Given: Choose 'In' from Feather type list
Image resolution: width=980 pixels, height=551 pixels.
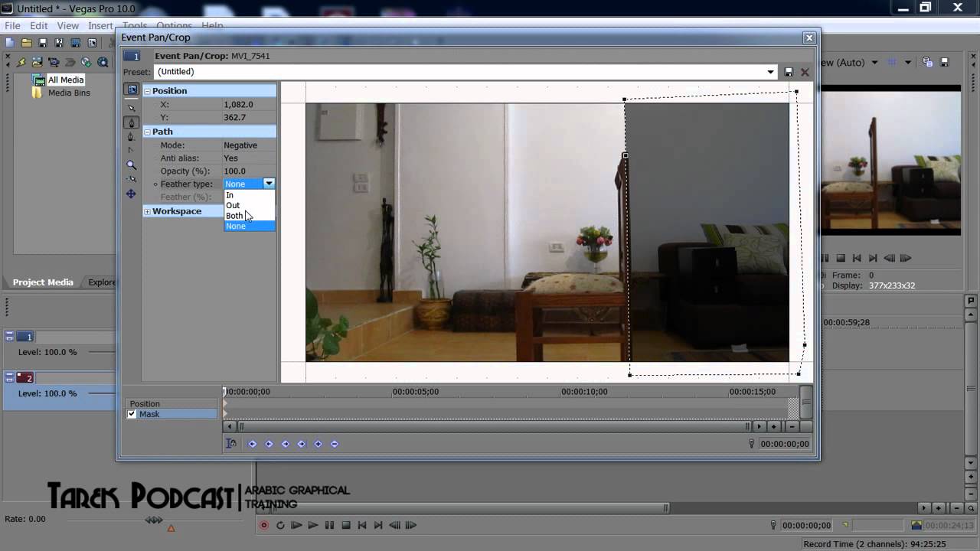Looking at the screenshot, I should click(249, 195).
